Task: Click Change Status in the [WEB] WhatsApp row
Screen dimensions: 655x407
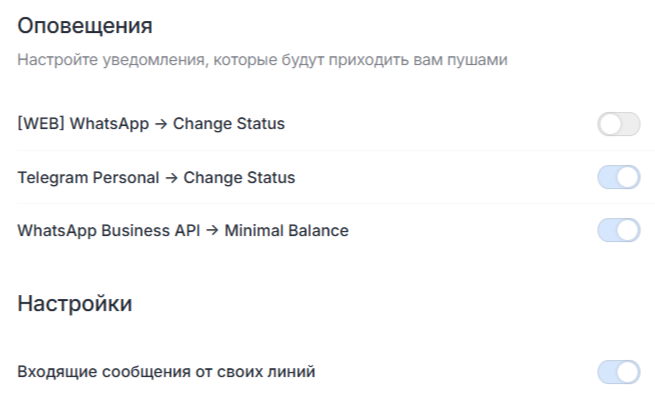Action: point(230,124)
